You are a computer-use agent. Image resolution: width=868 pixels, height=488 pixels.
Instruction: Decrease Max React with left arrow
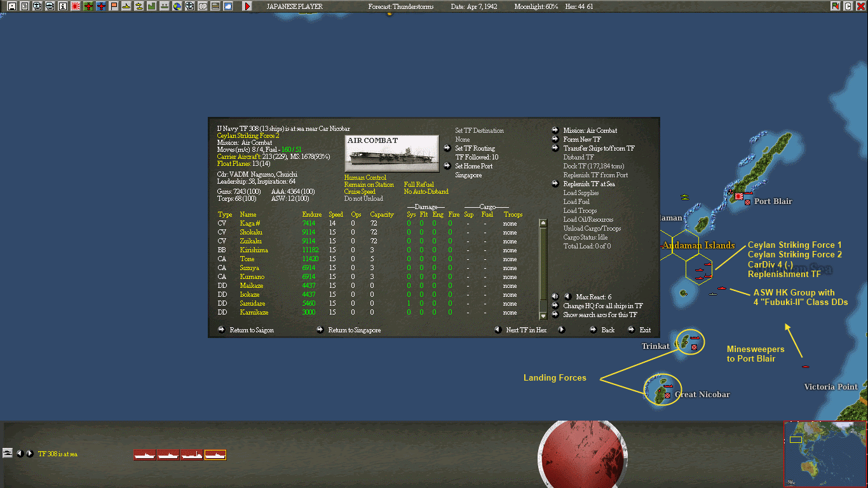click(567, 297)
